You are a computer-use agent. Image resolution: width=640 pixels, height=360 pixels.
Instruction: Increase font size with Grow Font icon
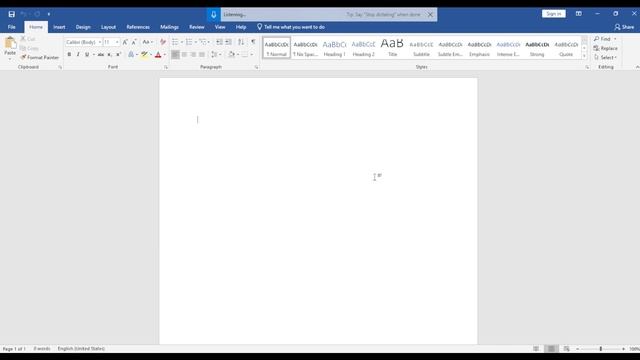(125, 42)
